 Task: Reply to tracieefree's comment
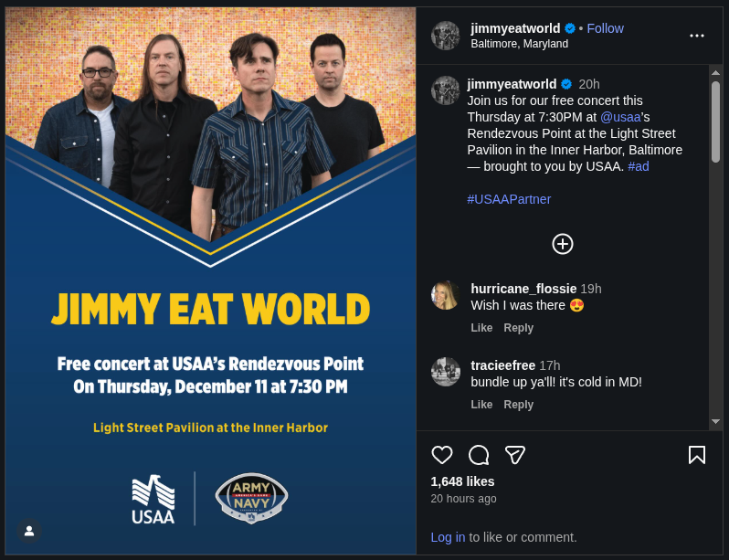coord(518,405)
